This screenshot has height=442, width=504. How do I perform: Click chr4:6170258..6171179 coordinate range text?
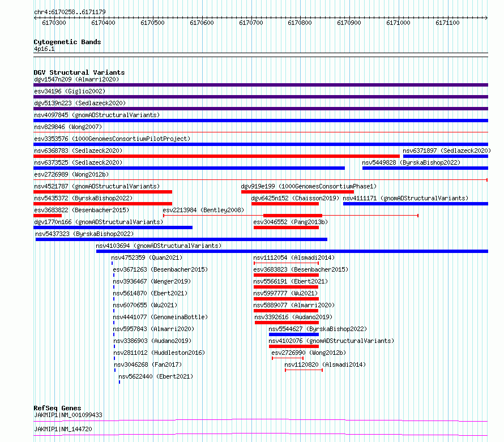point(70,12)
